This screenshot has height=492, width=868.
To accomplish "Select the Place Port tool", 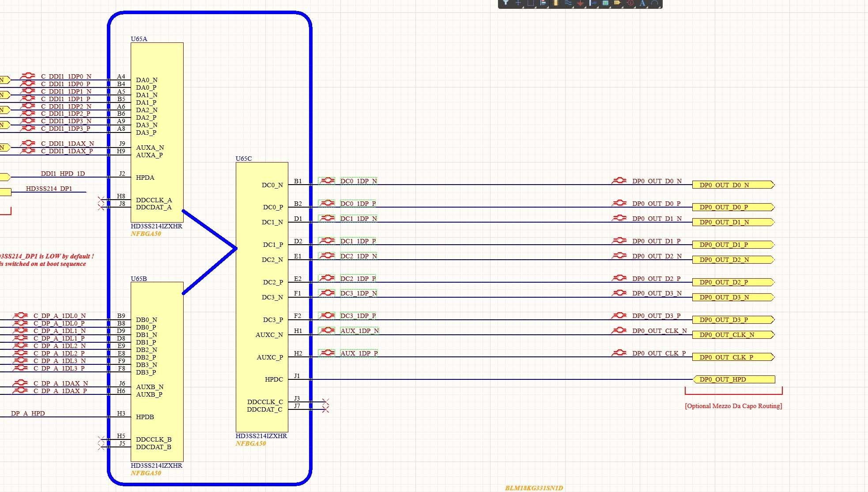I will coord(617,3).
